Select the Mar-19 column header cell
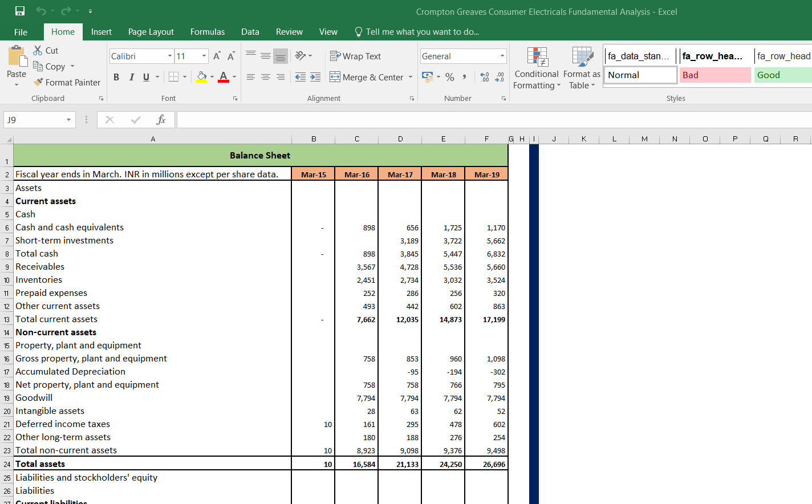The height and width of the screenshot is (504, 812). [487, 174]
